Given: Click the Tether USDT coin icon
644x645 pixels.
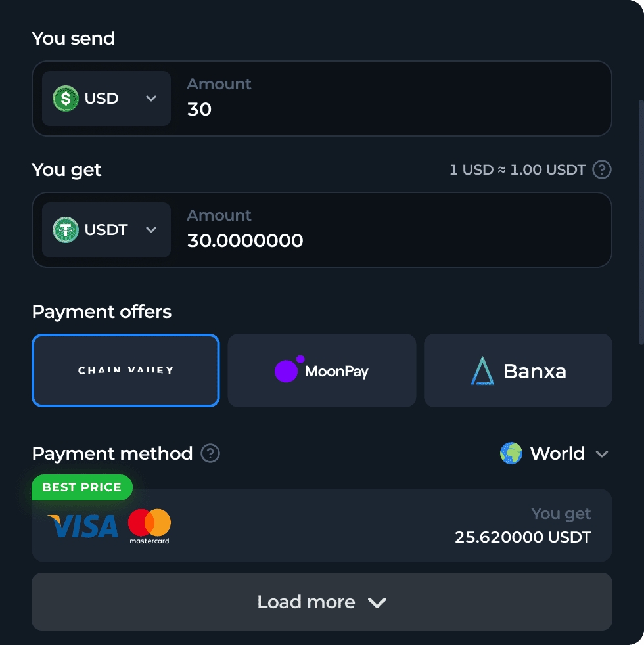Looking at the screenshot, I should pyautogui.click(x=66, y=230).
